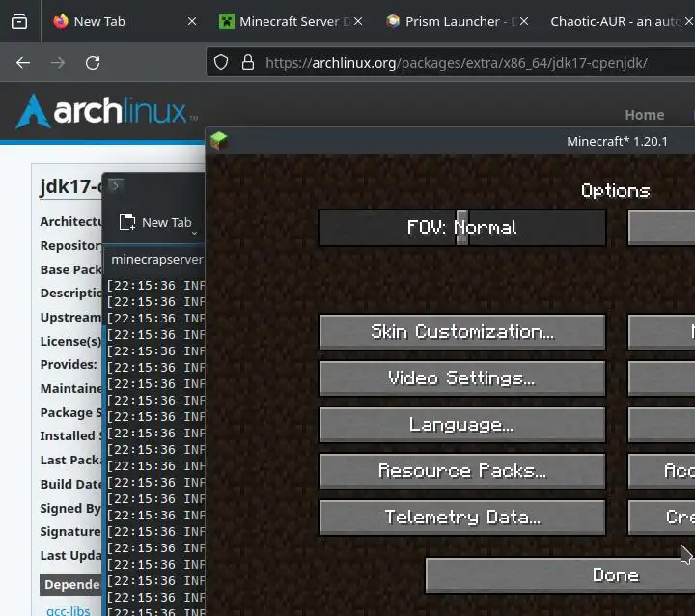
Task: Open the Language options
Action: 461,425
